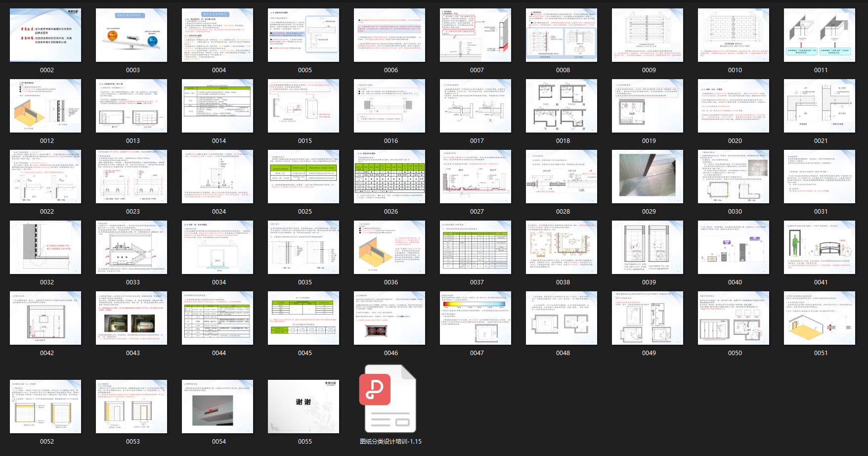868x456 pixels.
Task: Choose thumbnail 0027
Action: click(476, 177)
